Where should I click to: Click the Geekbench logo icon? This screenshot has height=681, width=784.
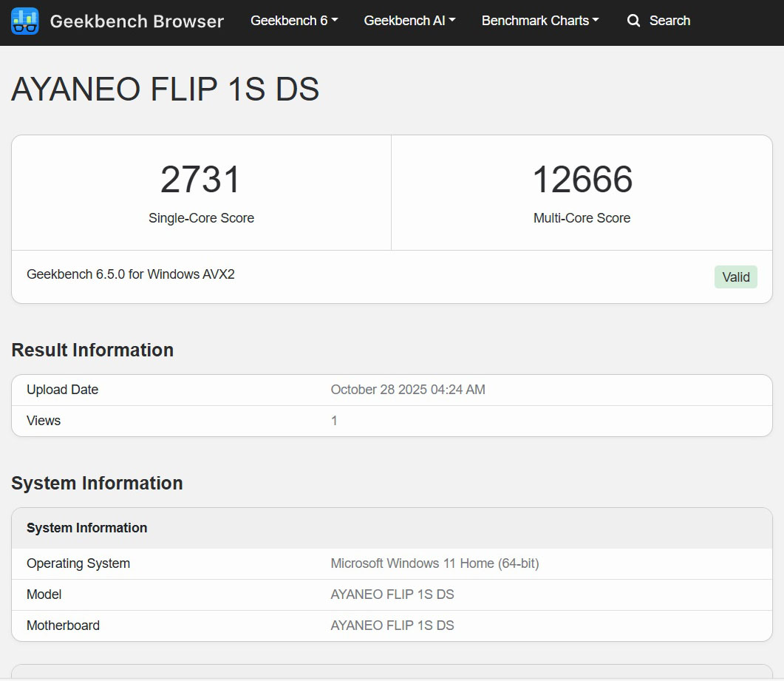pos(25,21)
